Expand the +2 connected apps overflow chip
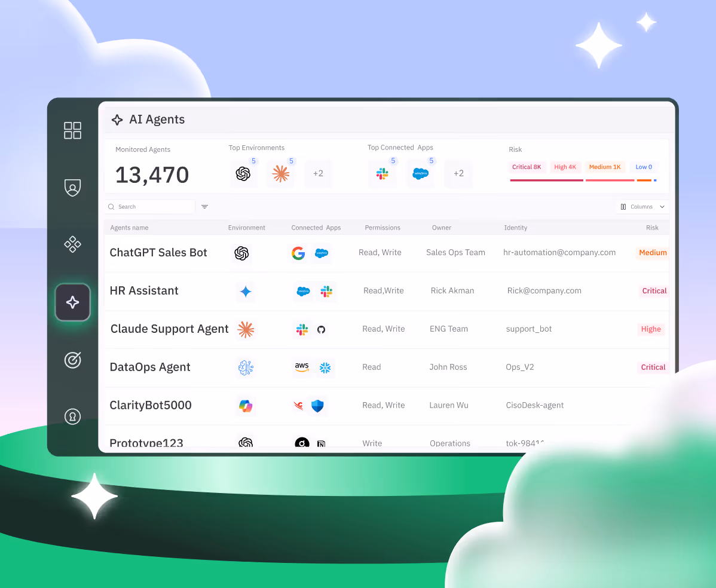The width and height of the screenshot is (716, 588). (458, 173)
